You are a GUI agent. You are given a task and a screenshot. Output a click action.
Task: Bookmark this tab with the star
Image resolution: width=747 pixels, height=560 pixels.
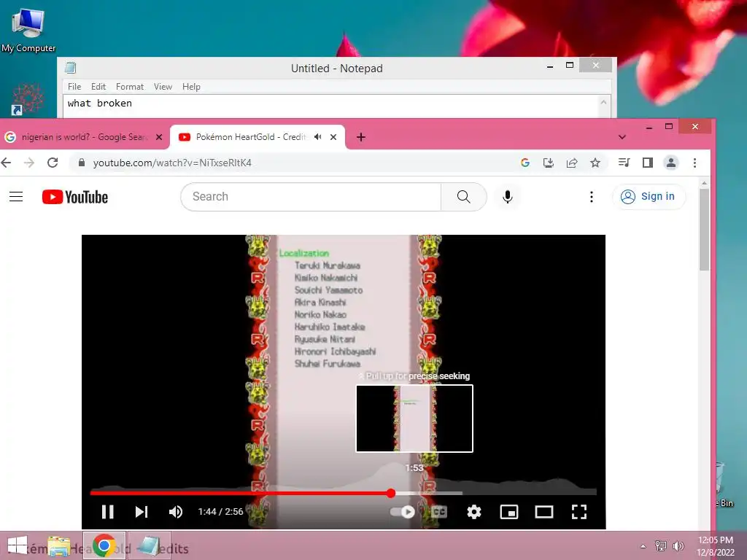coord(595,163)
